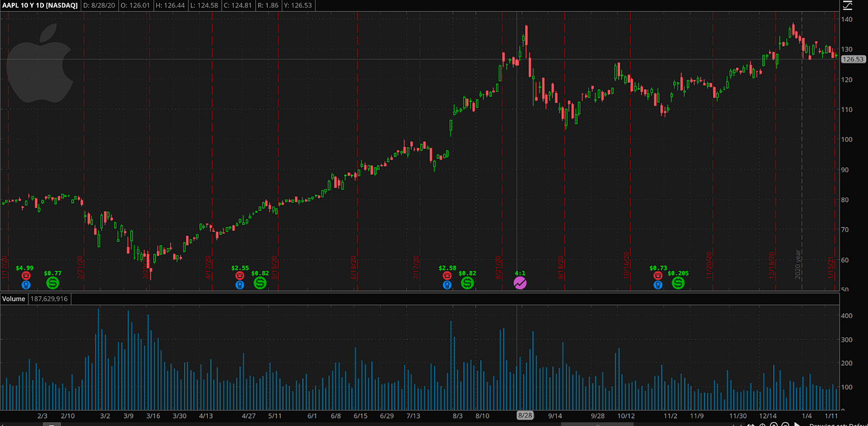Click the Volume study label
Screen dimensions: 868x426
(14, 299)
